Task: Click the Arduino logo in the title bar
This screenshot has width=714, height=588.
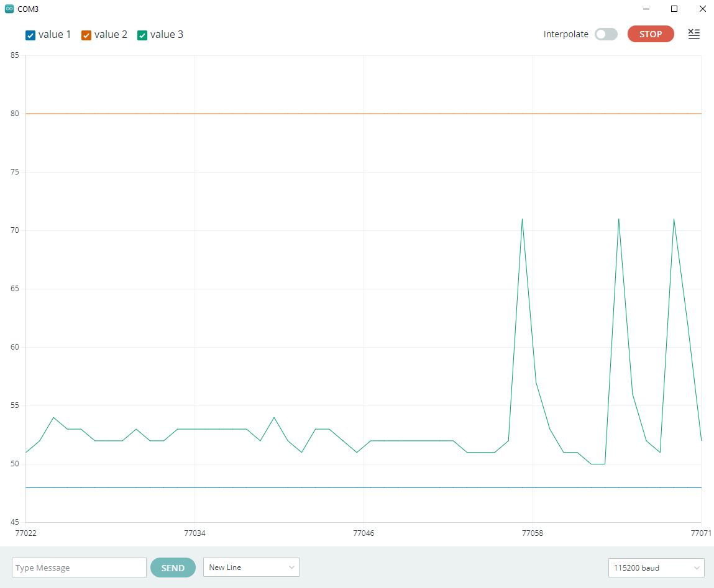Action: tap(9, 9)
